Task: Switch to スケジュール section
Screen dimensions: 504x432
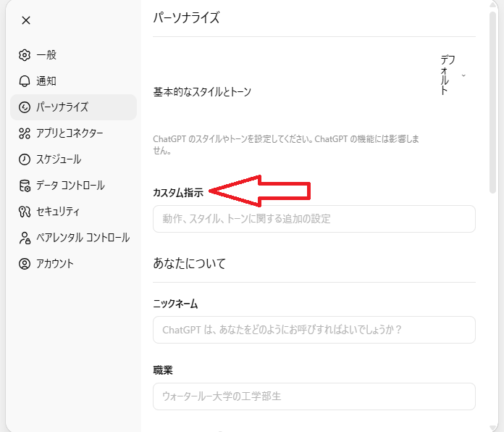Action: tap(74, 159)
